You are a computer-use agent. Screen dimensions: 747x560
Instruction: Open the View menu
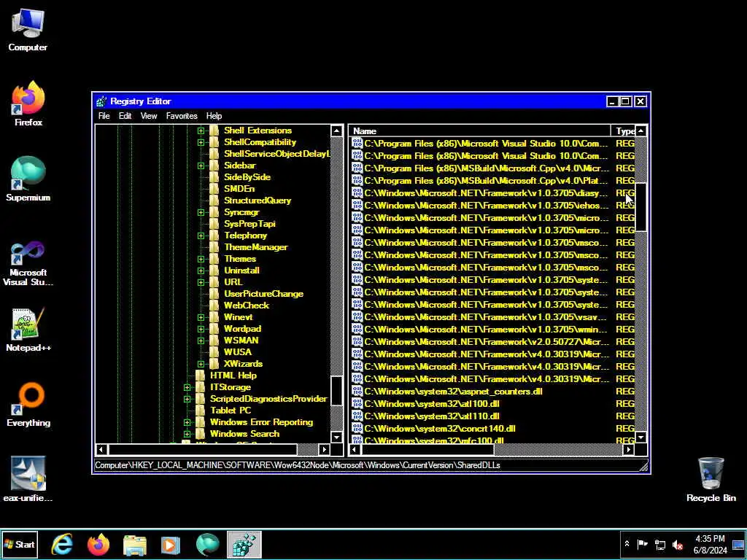(x=149, y=116)
